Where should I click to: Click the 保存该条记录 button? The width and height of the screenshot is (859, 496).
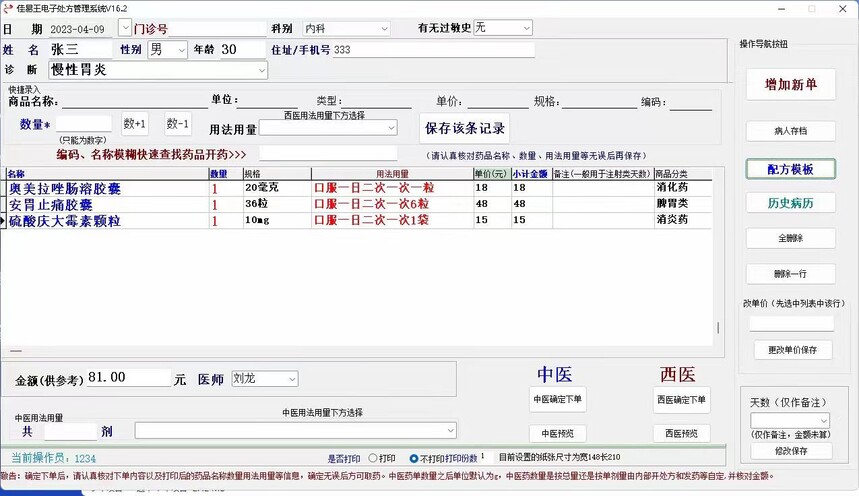[x=465, y=128]
